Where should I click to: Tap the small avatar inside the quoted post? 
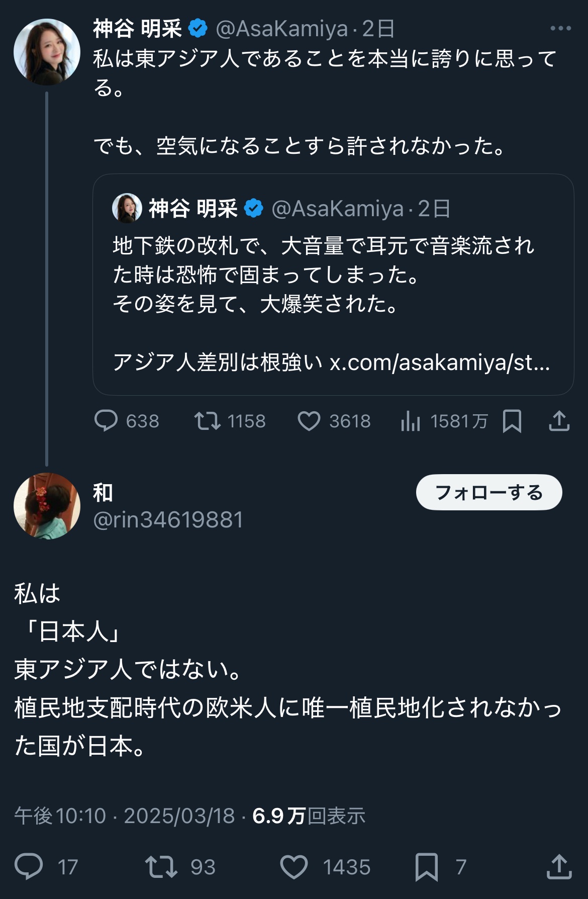127,208
